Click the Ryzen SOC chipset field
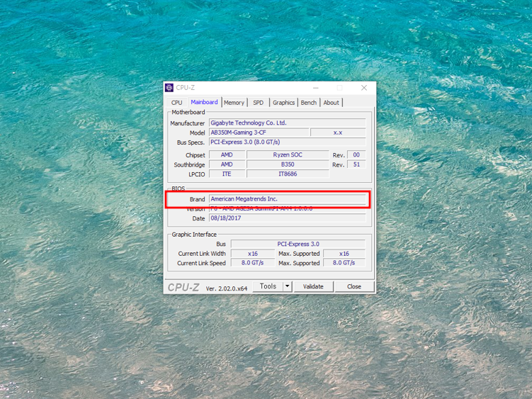The image size is (532, 399). point(288,154)
